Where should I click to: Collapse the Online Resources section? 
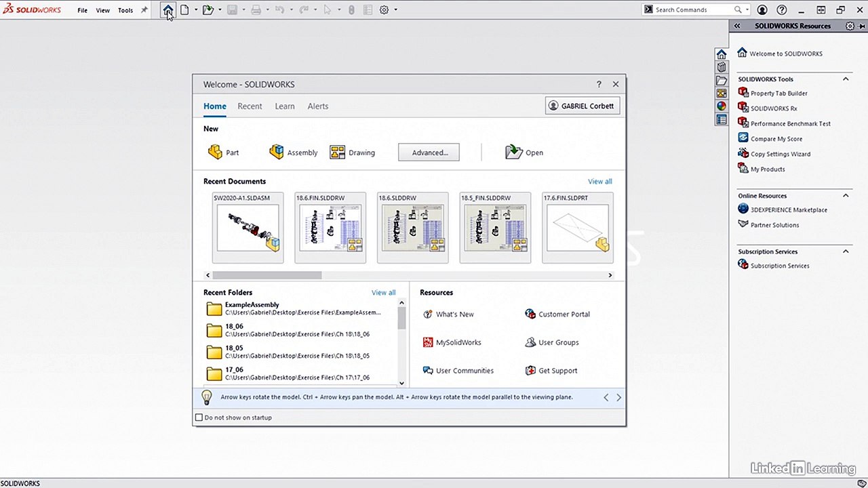point(846,196)
